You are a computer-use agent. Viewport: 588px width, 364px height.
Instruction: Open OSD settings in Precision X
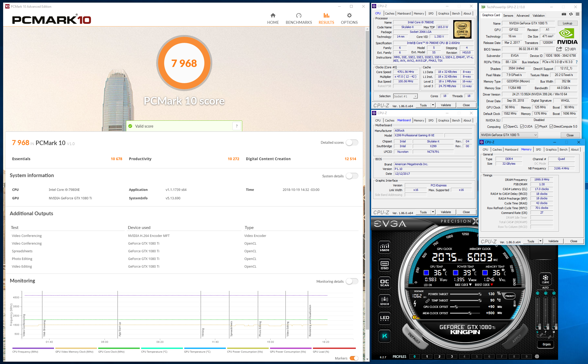click(384, 265)
